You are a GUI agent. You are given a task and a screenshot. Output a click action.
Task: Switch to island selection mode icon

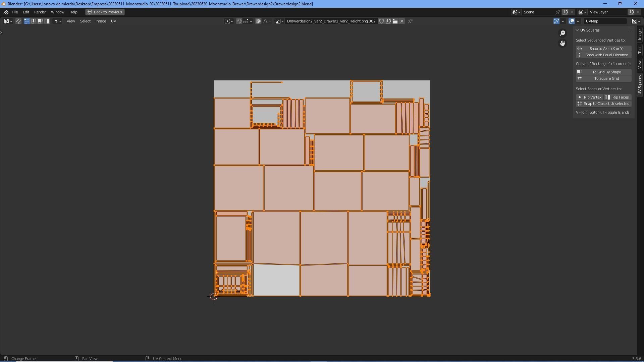[47, 21]
